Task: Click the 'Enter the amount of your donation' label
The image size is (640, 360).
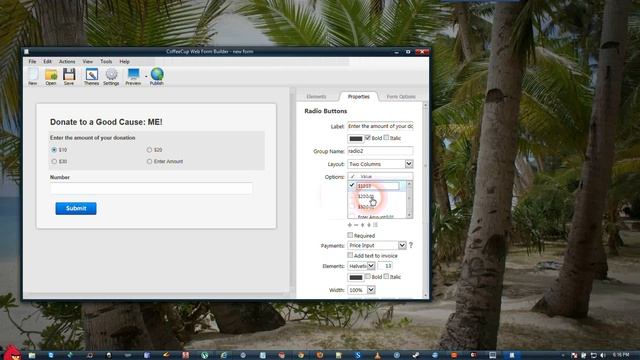Action: coord(93,138)
